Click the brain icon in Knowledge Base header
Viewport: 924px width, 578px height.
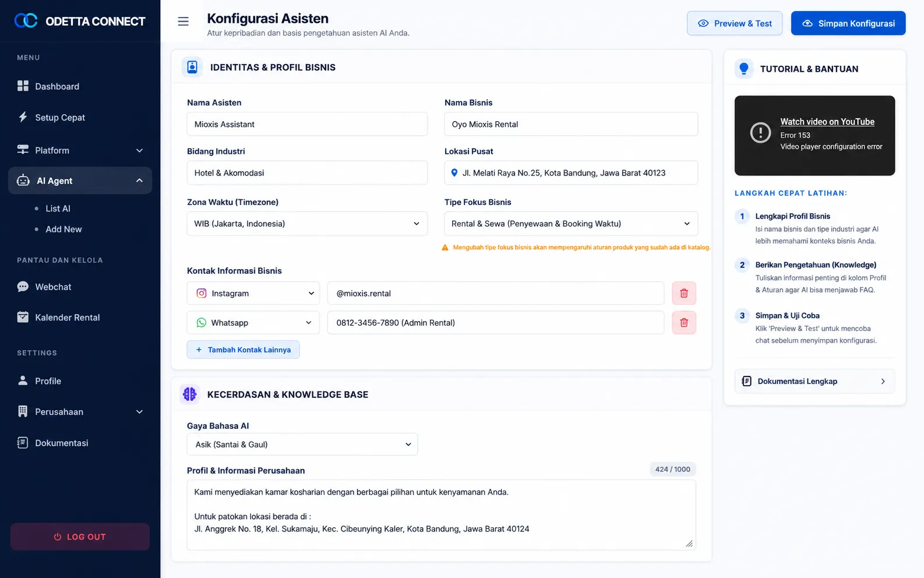pos(189,394)
